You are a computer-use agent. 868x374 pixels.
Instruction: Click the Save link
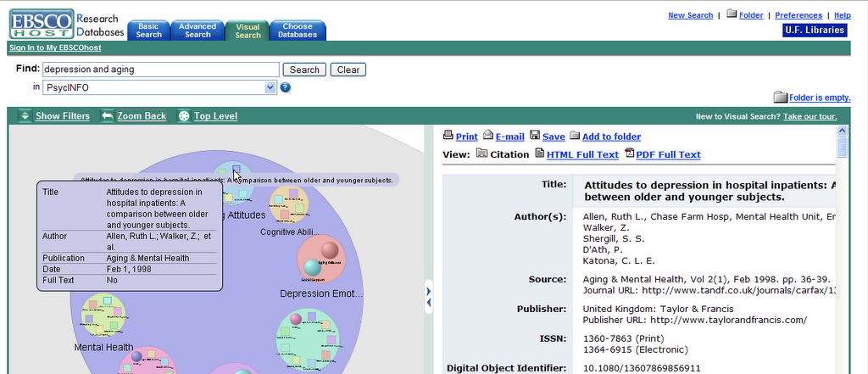click(554, 137)
